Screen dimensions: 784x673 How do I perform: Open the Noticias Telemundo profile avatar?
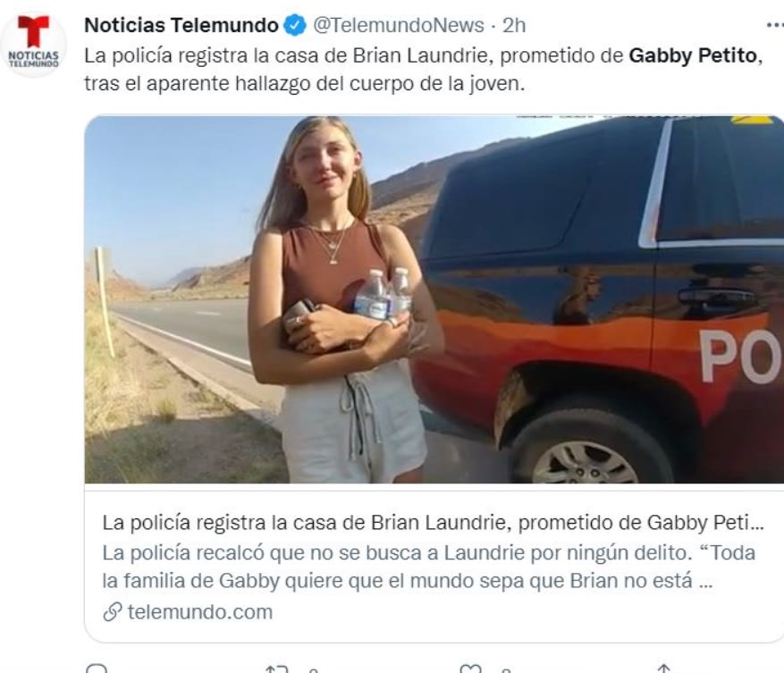click(33, 44)
